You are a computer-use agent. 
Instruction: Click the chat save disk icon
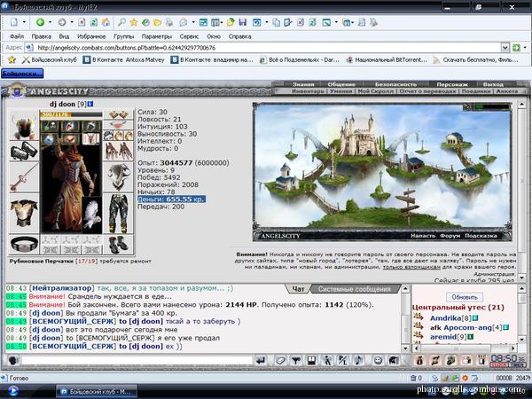coord(311,360)
